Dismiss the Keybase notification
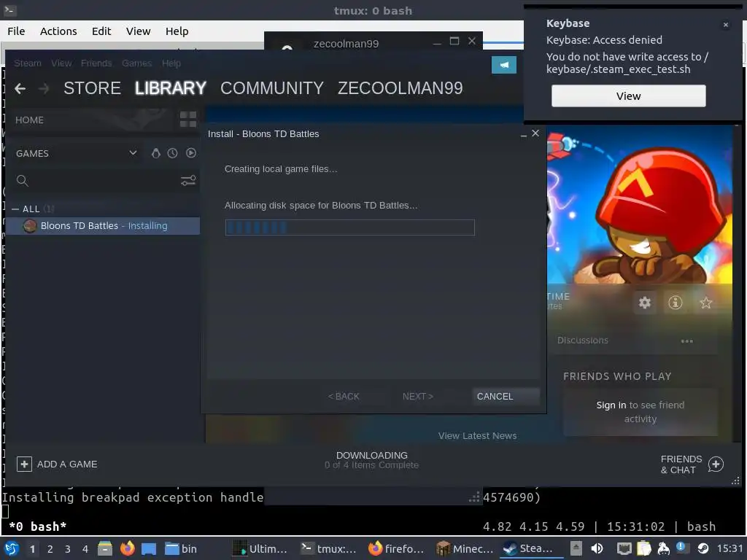This screenshot has height=560, width=747. 726,25
